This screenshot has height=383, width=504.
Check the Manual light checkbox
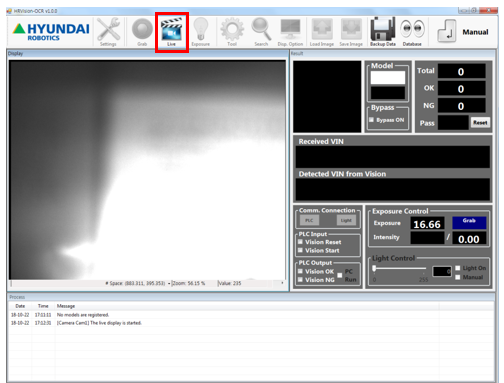tap(458, 277)
